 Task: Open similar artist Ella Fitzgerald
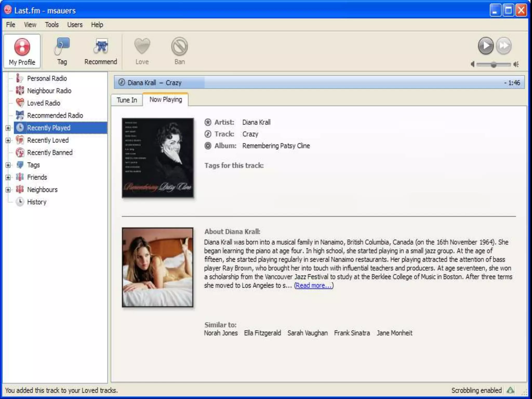pyautogui.click(x=262, y=333)
